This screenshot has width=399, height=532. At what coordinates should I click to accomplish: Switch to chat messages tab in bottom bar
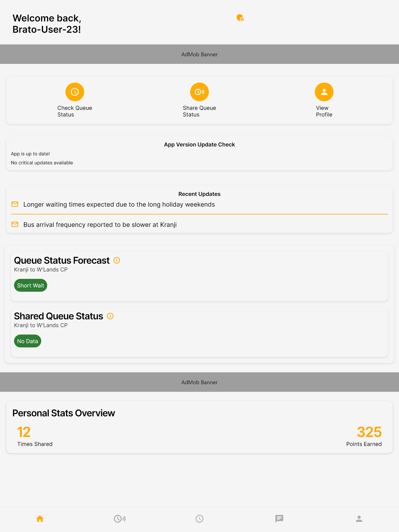tap(279, 519)
